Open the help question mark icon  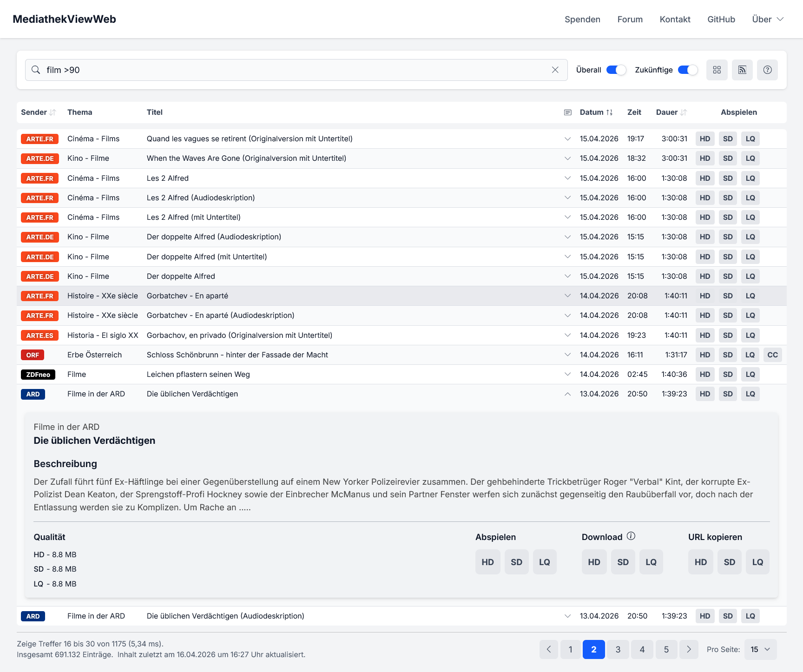coord(767,70)
